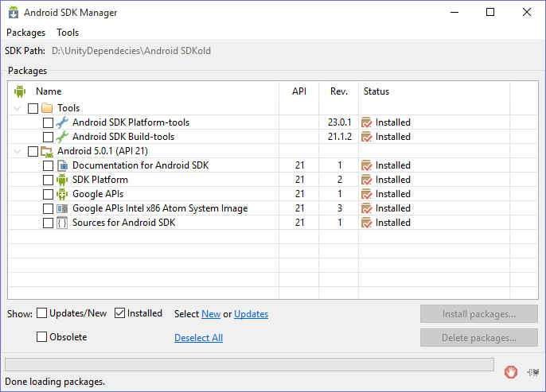Click installed status icon for Google APIs row
Viewport: 546px width, 392px height.
pos(366,194)
